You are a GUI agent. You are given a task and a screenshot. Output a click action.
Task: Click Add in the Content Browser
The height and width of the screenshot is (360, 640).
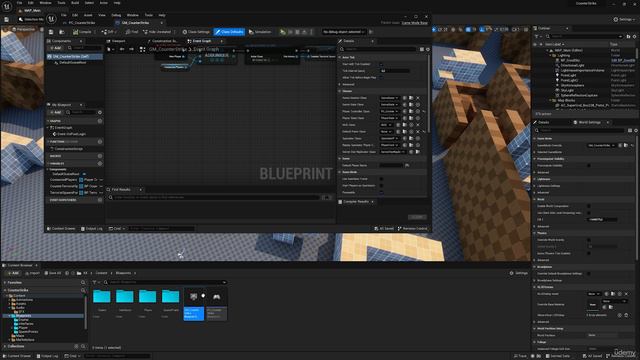pyautogui.click(x=13, y=273)
